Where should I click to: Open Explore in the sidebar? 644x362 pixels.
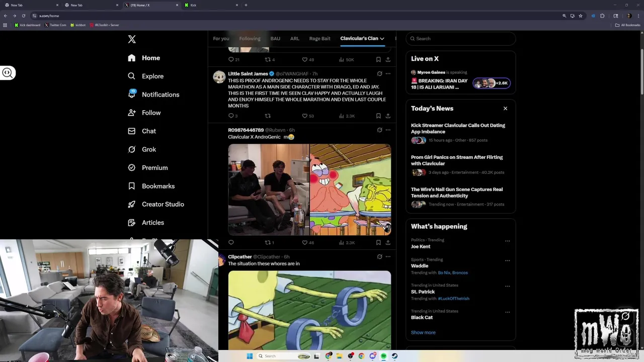[x=145, y=76]
